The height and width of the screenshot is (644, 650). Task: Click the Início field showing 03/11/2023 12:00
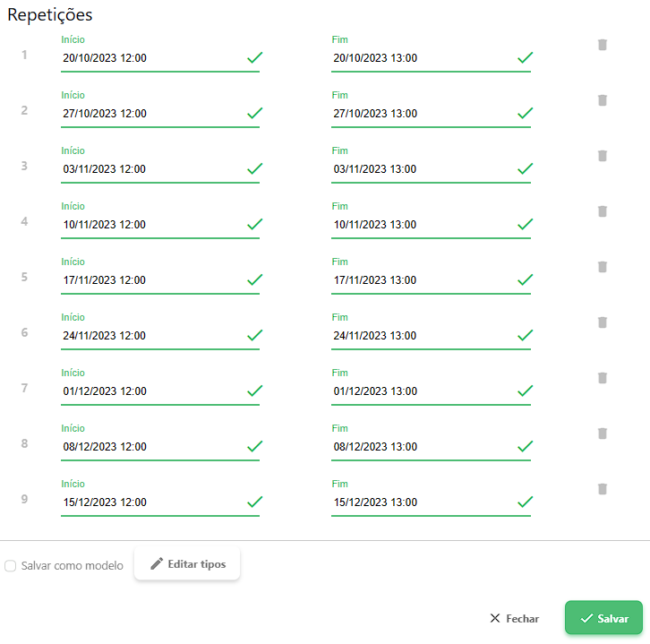(150, 169)
